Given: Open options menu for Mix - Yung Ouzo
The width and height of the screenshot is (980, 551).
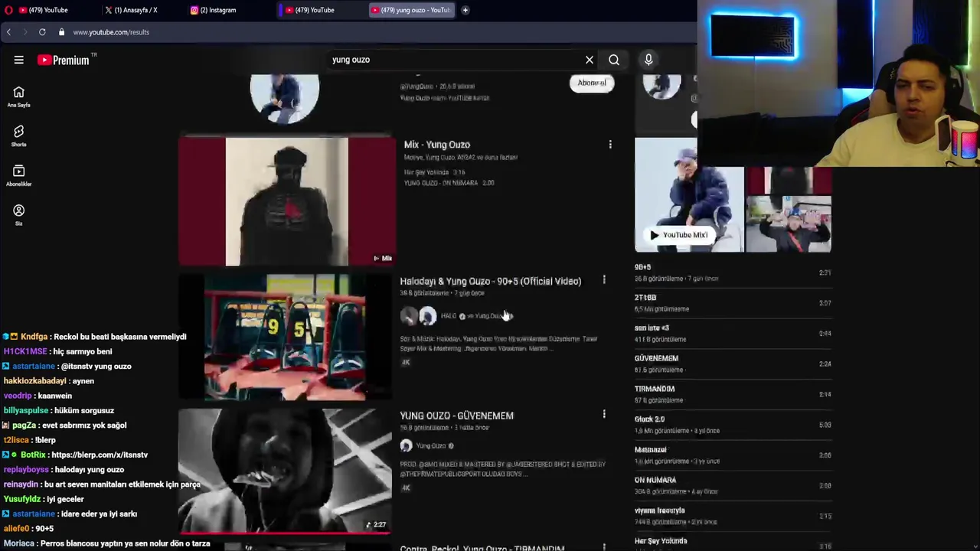Looking at the screenshot, I should click(x=610, y=145).
